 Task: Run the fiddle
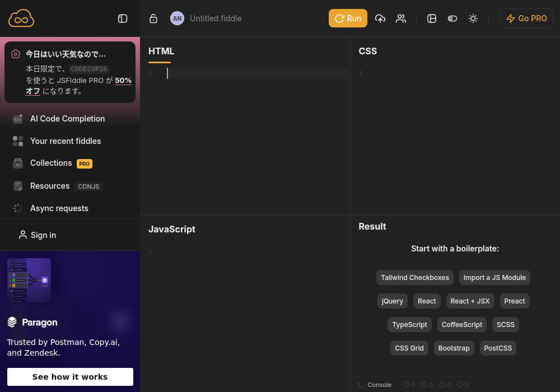[x=348, y=18]
